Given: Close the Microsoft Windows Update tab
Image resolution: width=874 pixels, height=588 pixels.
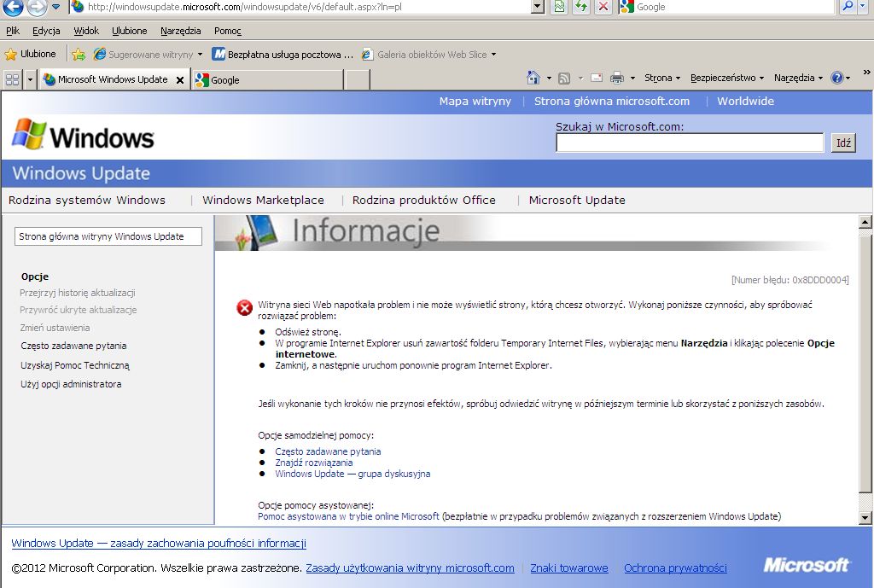Looking at the screenshot, I should tap(180, 79).
